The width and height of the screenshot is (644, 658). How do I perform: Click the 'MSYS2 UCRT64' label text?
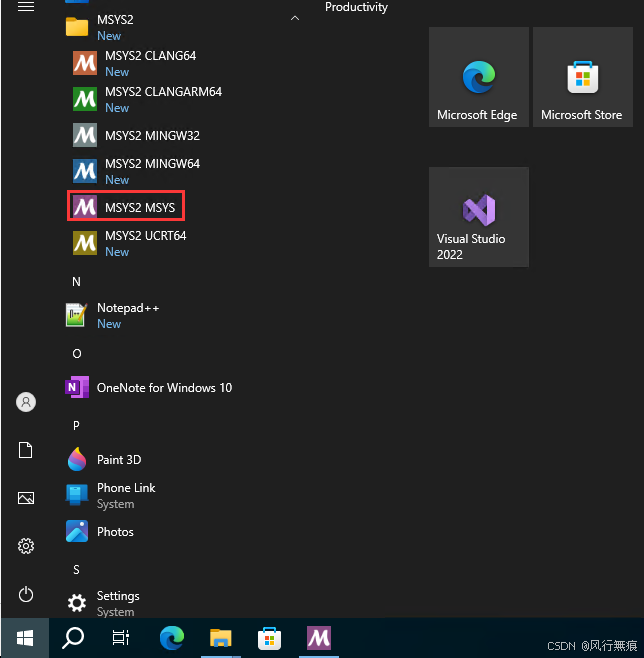[x=146, y=236]
